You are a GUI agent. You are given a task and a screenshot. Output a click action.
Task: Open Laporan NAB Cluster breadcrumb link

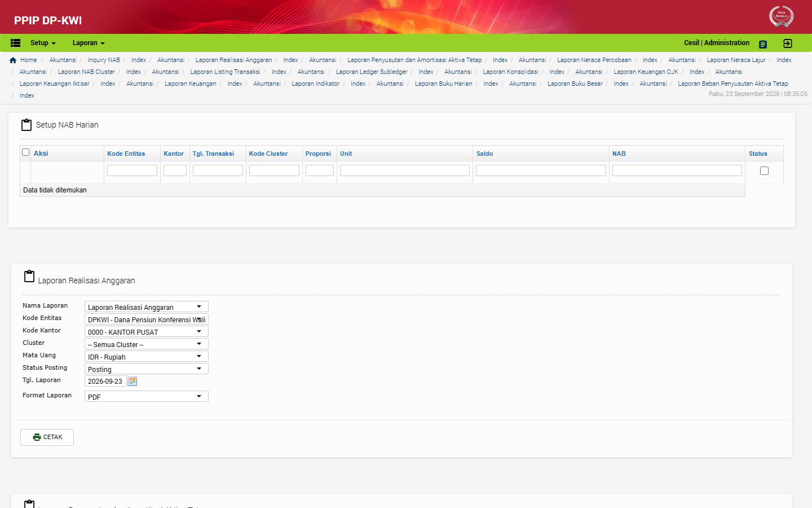click(86, 72)
